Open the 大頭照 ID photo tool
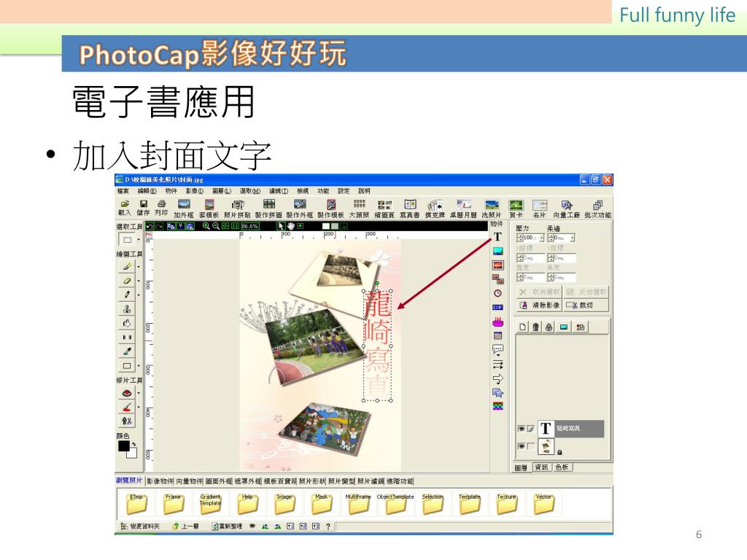Screen dimensions: 747x560 [x=359, y=209]
